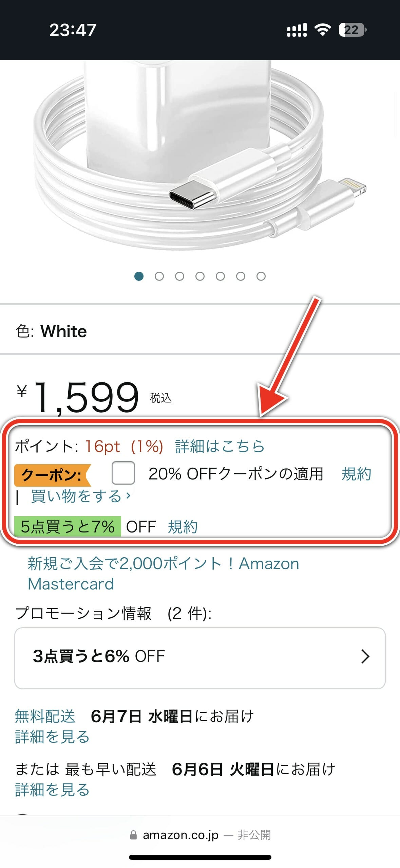
Task: Tap the green 5点買うと7% badge
Action: tap(68, 526)
